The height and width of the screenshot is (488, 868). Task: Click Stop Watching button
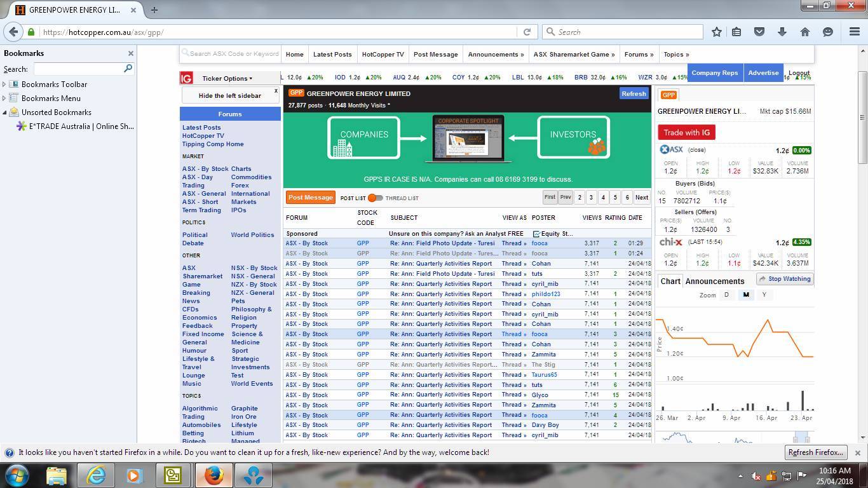click(785, 279)
